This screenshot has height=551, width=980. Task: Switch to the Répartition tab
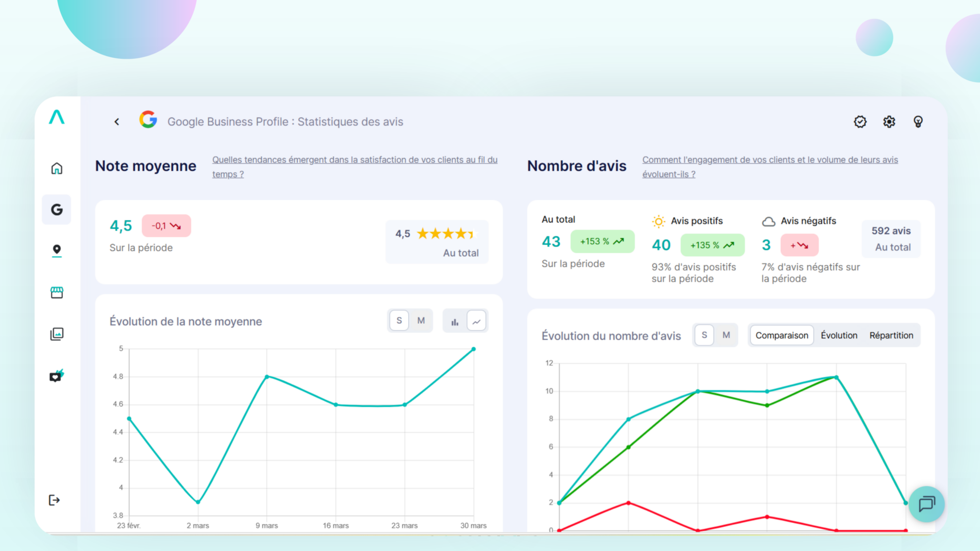coord(891,335)
